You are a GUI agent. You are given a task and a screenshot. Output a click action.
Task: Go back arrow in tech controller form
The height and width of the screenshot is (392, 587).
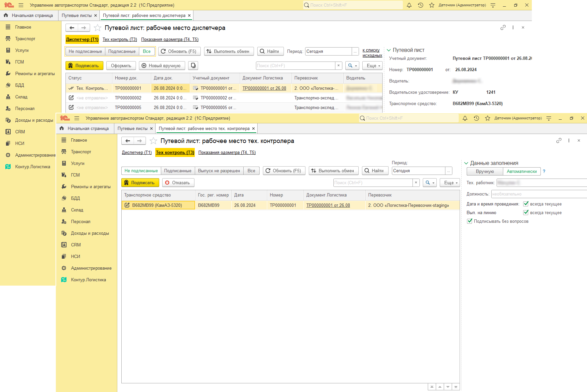coord(128,141)
